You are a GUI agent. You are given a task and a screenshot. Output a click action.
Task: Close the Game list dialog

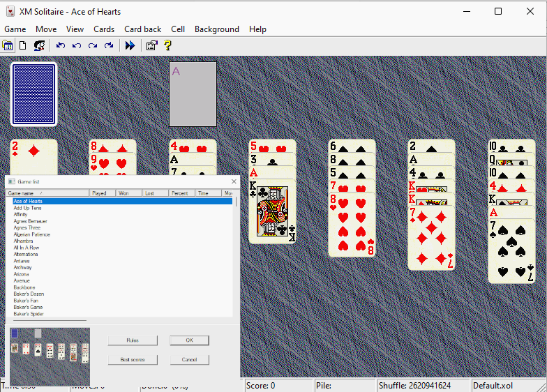coord(234,181)
